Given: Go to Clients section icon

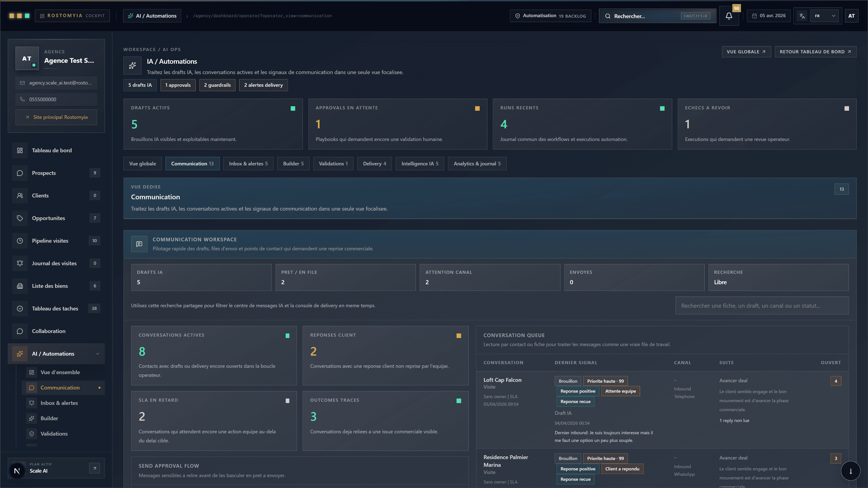Looking at the screenshot, I should point(20,195).
